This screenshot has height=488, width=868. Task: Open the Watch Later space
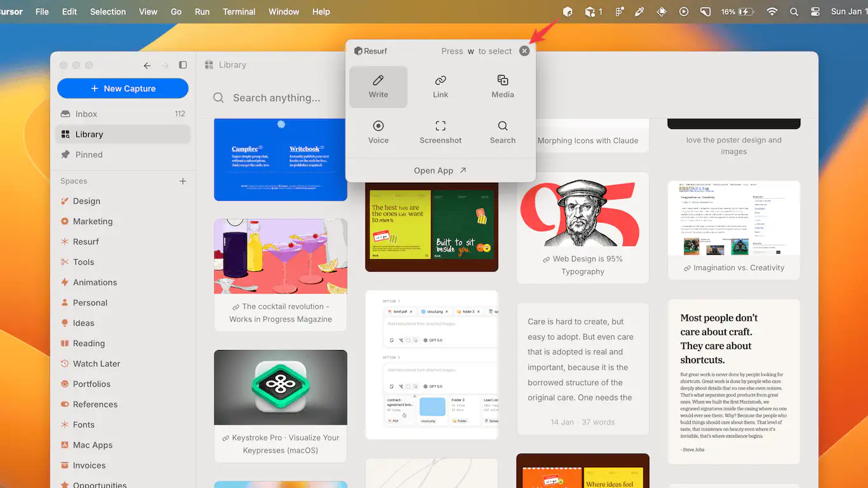pos(97,363)
